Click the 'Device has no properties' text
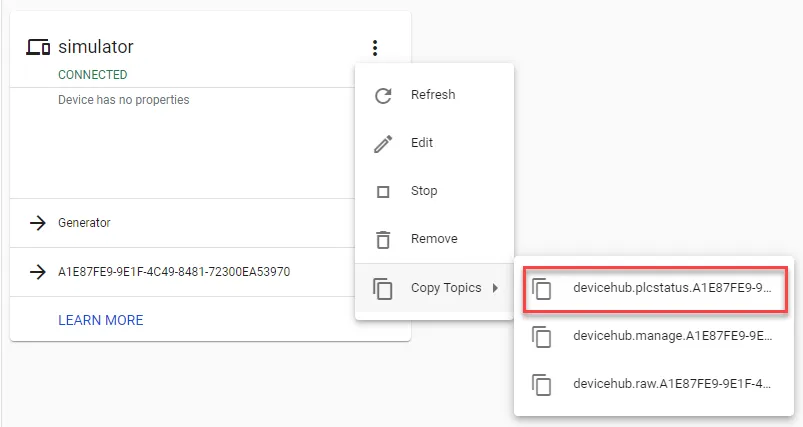 pyautogui.click(x=123, y=100)
